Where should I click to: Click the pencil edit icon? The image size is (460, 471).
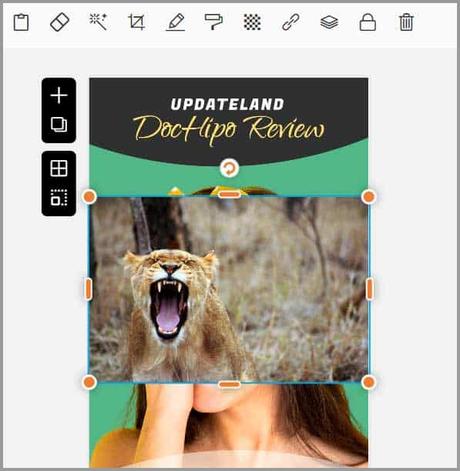[x=175, y=22]
